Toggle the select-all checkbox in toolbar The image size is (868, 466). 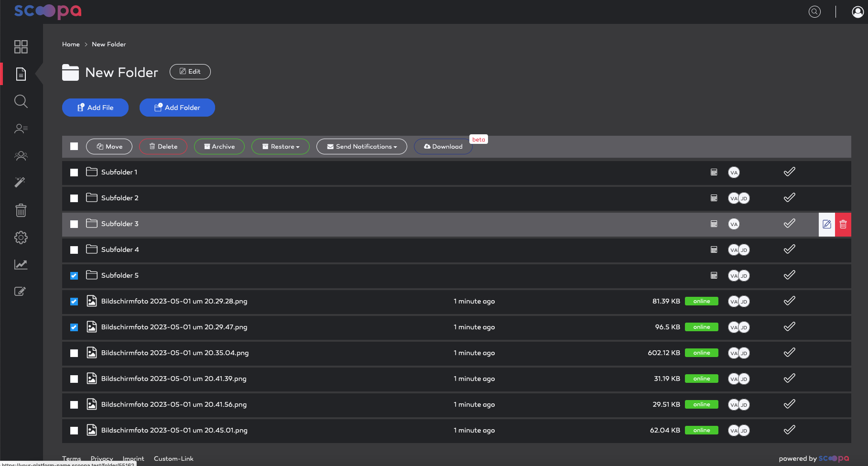tap(74, 146)
